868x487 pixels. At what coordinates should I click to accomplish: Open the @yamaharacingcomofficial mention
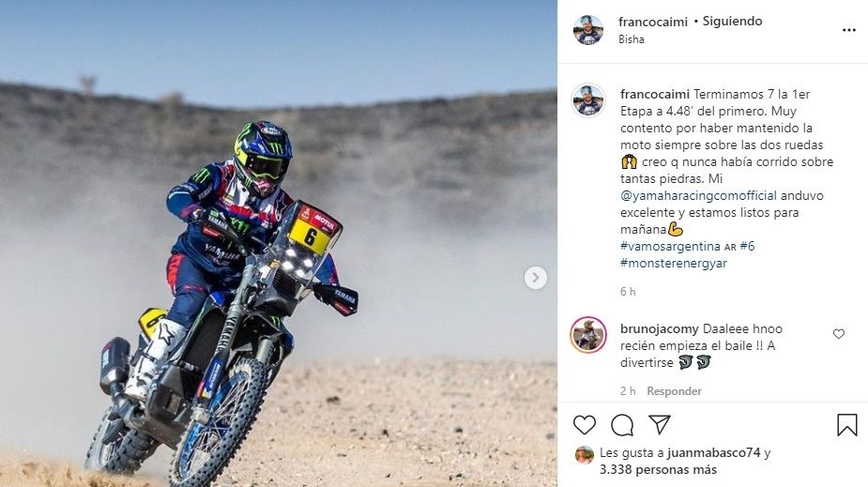[x=698, y=196]
